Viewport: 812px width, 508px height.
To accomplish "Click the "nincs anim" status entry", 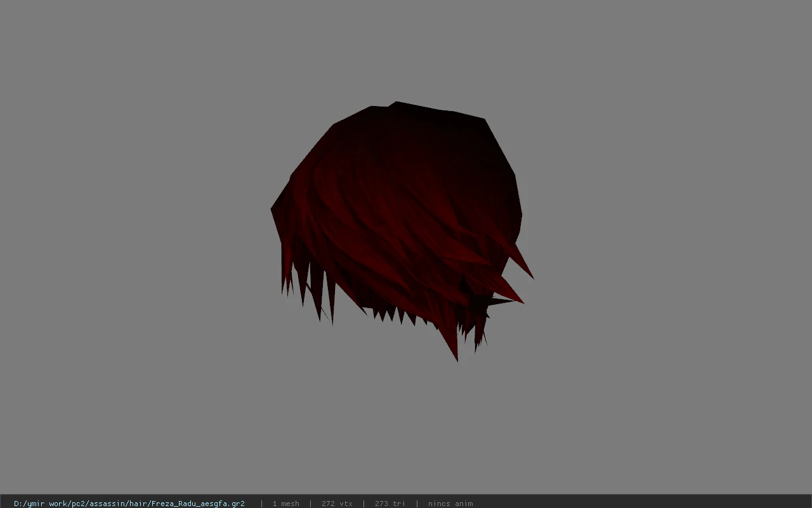I will click(x=450, y=504).
